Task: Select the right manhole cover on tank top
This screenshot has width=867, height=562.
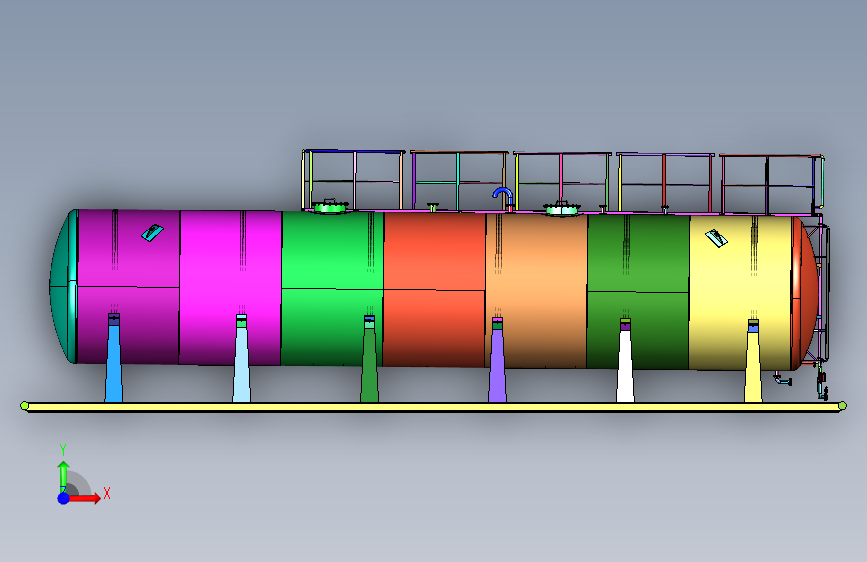Action: pos(562,209)
